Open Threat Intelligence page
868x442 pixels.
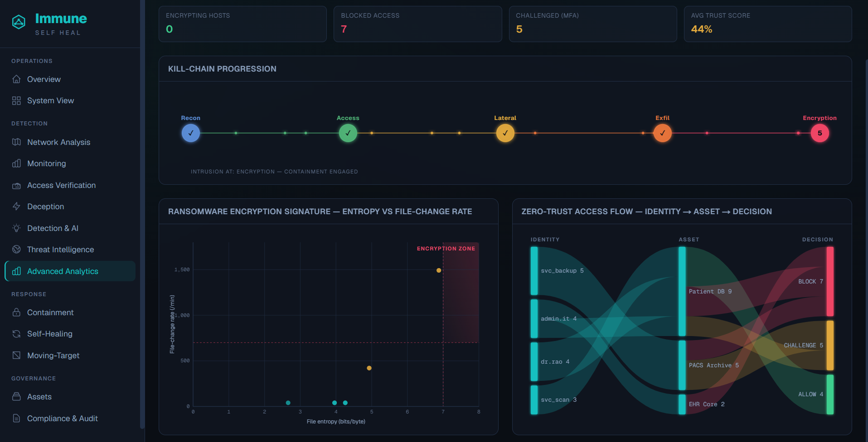coord(70,250)
